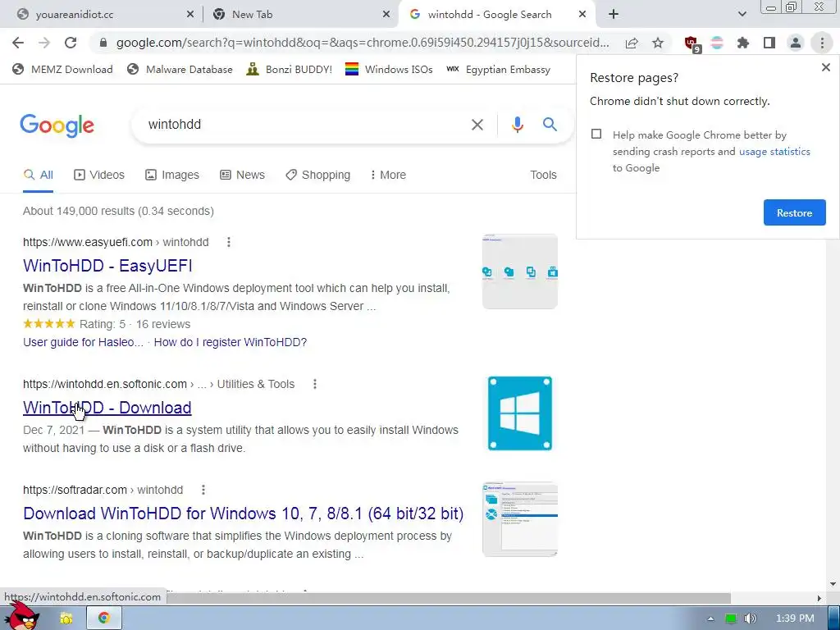Open the yellow folder taskbar icon

coord(66,619)
